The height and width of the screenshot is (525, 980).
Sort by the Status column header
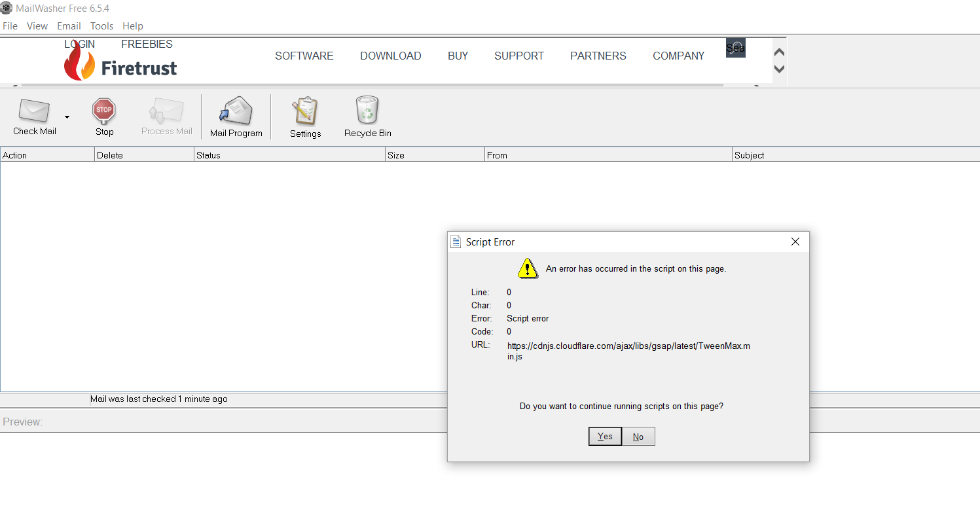[x=290, y=155]
